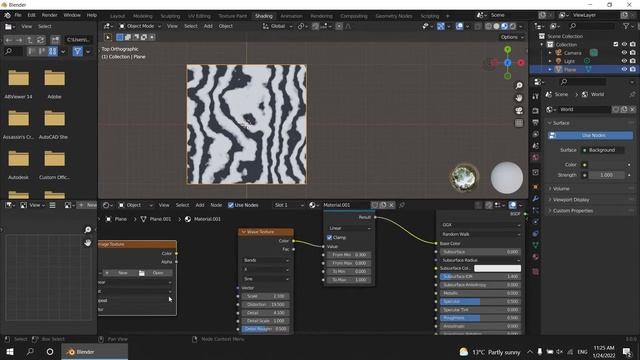
Task: Click the file browser filter funnel
Action: pyautogui.click(x=78, y=51)
